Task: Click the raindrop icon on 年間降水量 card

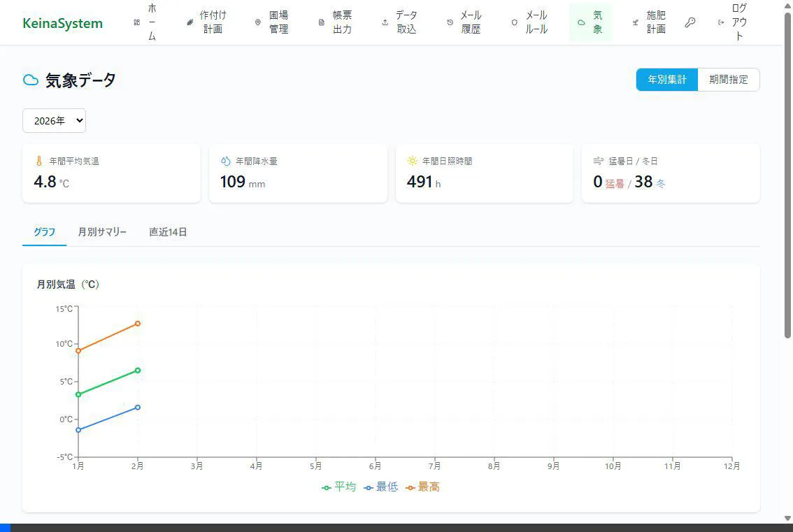Action: [225, 161]
